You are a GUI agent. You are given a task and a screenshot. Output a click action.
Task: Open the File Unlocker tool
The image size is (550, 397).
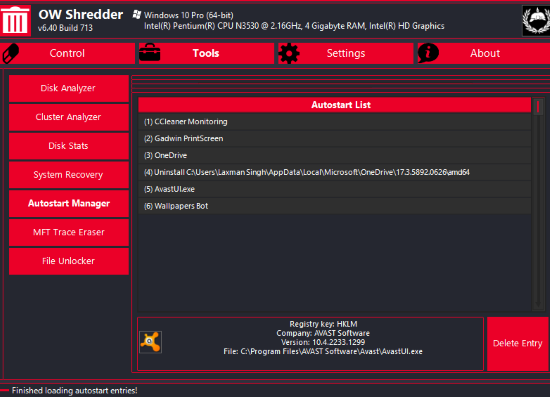pyautogui.click(x=69, y=261)
